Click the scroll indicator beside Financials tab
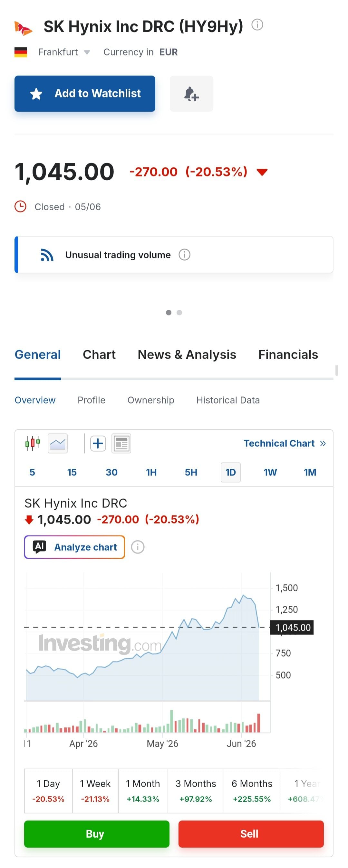Image resolution: width=348 pixels, height=868 pixels. click(336, 370)
